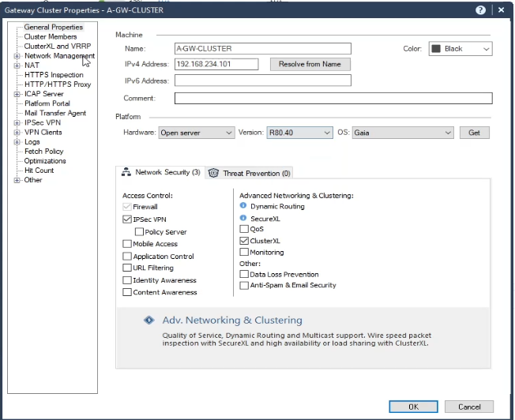
Task: Expand the VPN Clients tree node
Action: pos(17,133)
